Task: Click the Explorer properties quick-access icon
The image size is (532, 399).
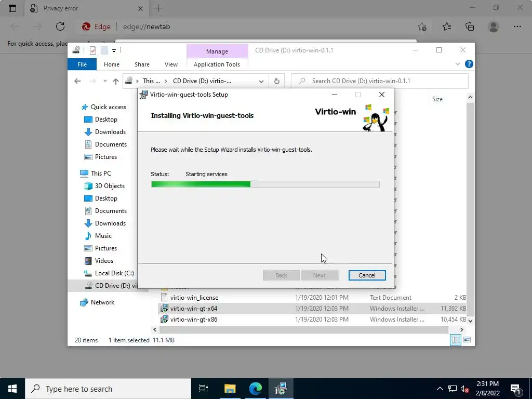Action: 92,50
